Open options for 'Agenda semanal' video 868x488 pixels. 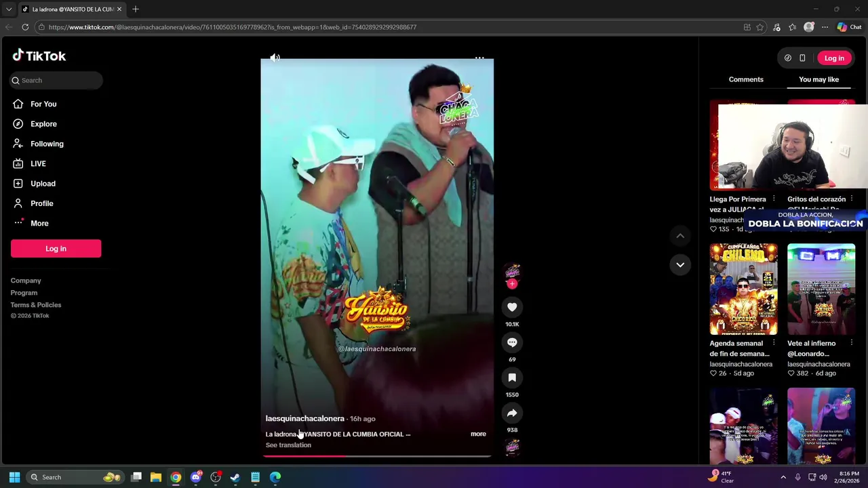pyautogui.click(x=774, y=343)
